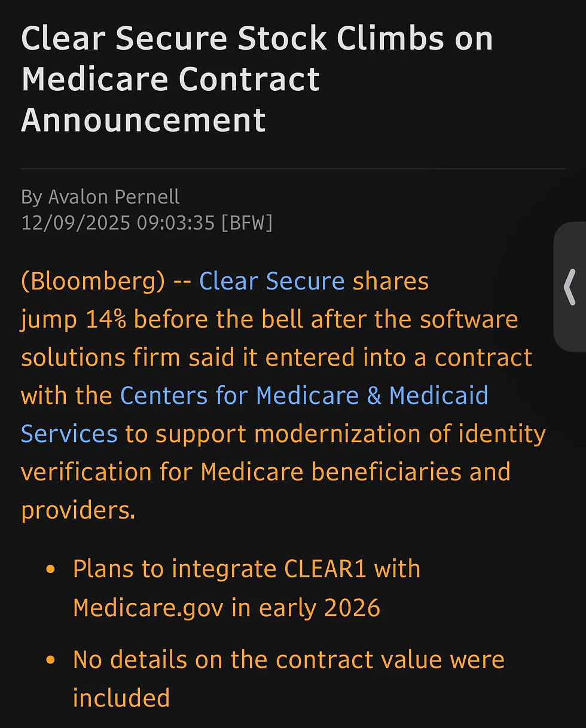
Task: Click Medicare.gov in the first bullet
Action: (148, 608)
